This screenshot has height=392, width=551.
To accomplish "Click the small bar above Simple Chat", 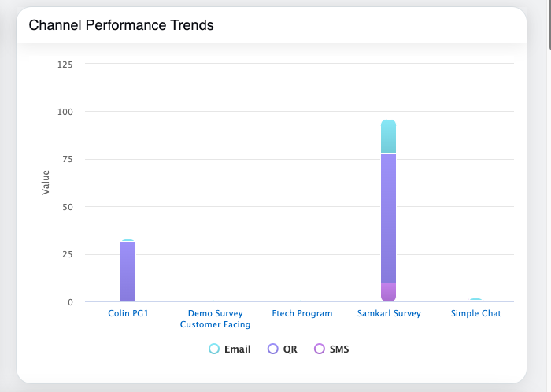I will coord(475,300).
